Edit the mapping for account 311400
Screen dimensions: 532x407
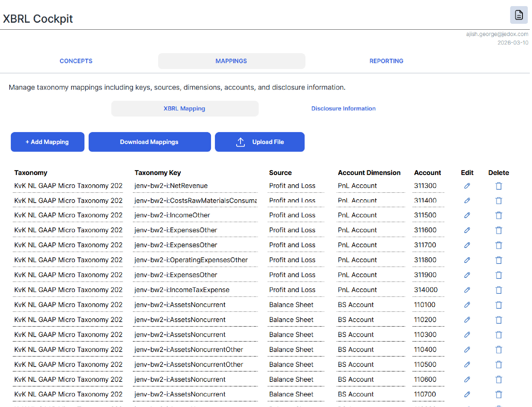(x=467, y=200)
